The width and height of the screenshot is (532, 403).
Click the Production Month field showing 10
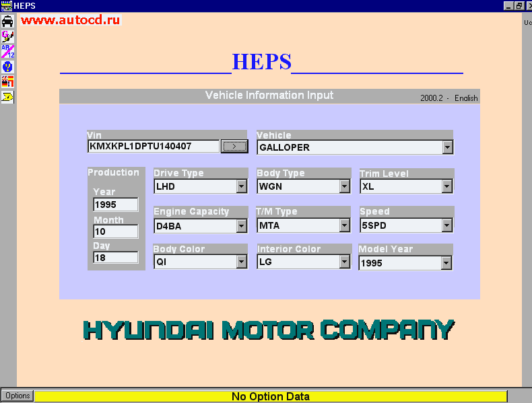[116, 231]
